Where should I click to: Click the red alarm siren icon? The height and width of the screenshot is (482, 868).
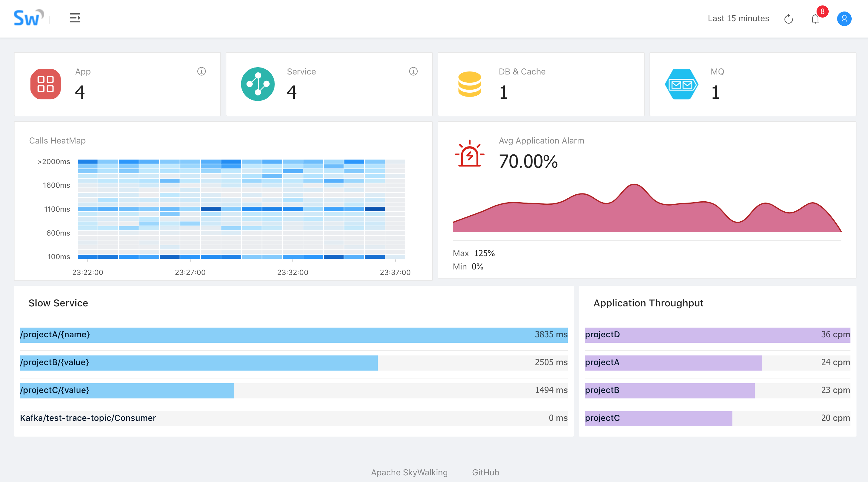coord(469,154)
